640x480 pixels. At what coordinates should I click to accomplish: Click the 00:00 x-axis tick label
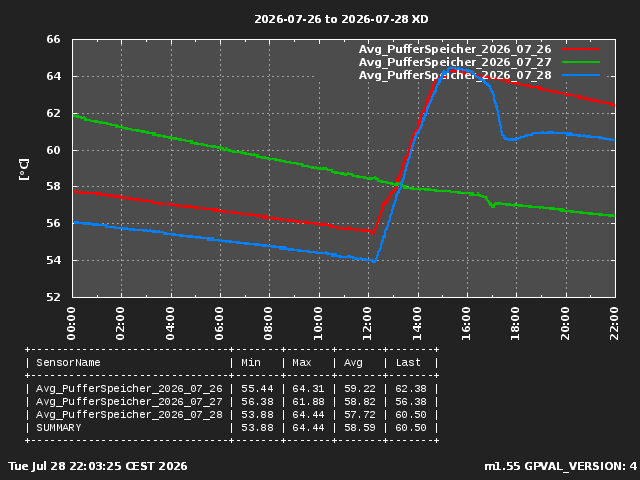(71, 324)
